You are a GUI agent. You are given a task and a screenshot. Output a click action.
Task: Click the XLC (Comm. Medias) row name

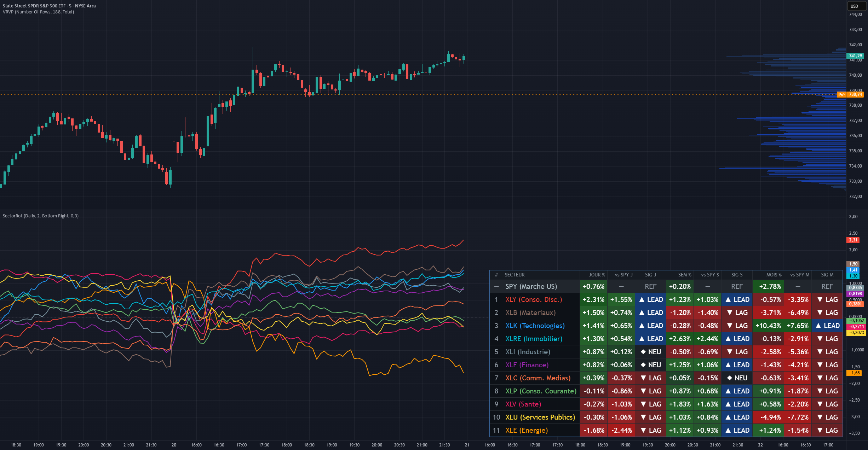(x=538, y=378)
